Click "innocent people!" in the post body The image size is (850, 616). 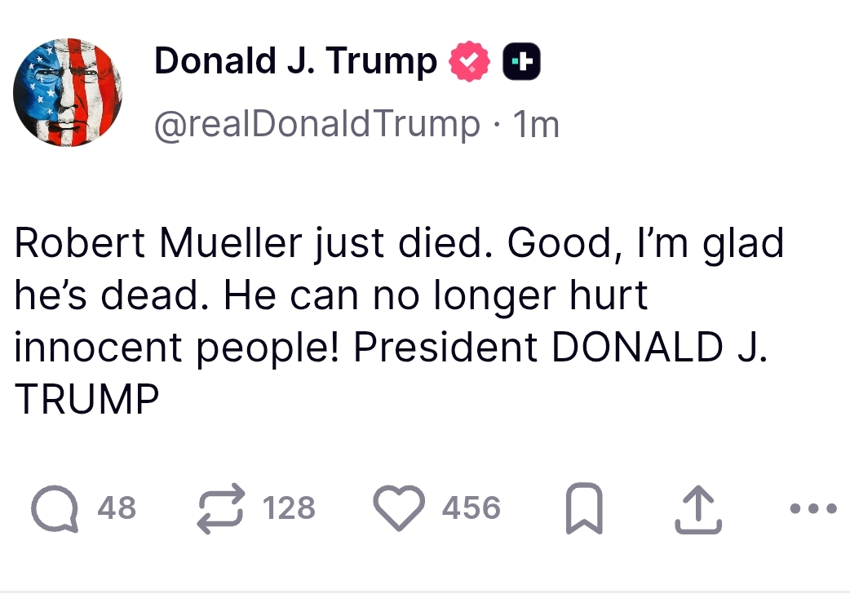pyautogui.click(x=178, y=348)
